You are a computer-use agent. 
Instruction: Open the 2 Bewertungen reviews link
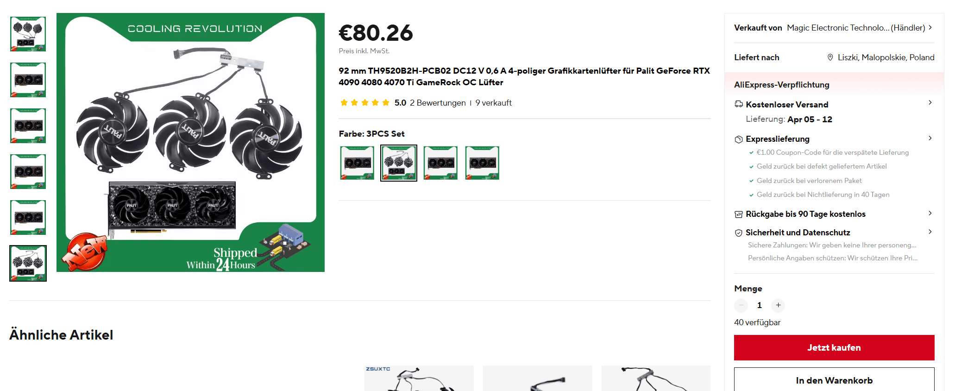pyautogui.click(x=438, y=103)
